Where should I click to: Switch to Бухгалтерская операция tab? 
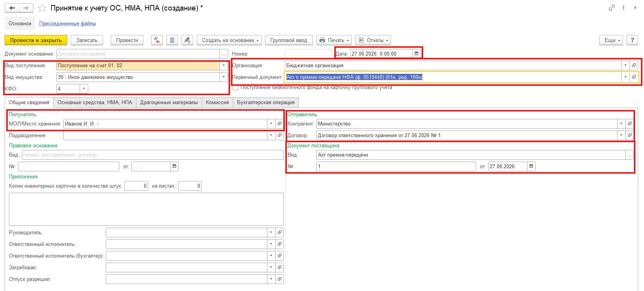coord(266,102)
